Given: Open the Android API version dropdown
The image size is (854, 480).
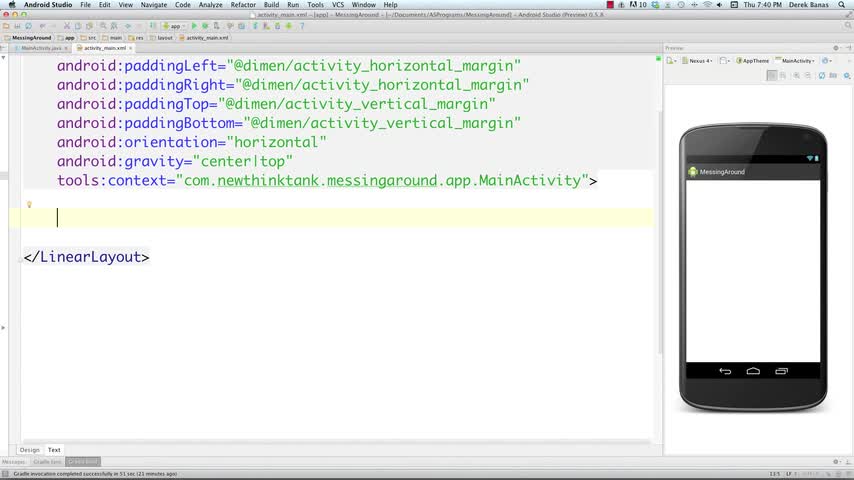Looking at the screenshot, I should [x=827, y=61].
